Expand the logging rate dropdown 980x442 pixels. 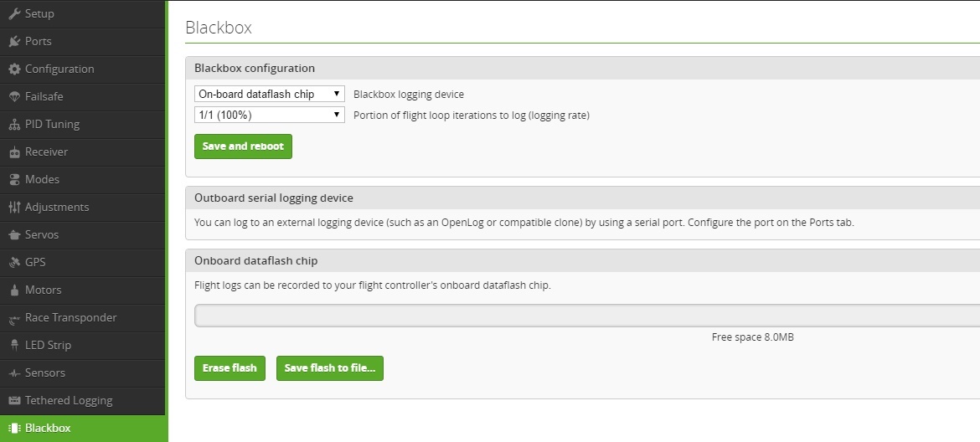tap(269, 115)
